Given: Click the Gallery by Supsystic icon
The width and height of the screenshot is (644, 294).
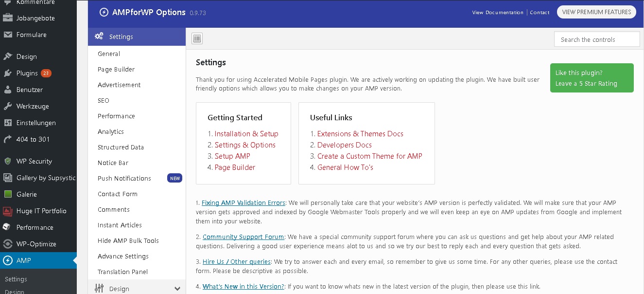Looking at the screenshot, I should (8, 178).
